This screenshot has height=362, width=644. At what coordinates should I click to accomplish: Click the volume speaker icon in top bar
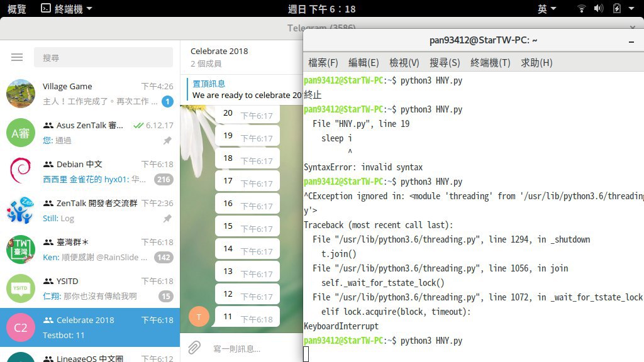599,9
